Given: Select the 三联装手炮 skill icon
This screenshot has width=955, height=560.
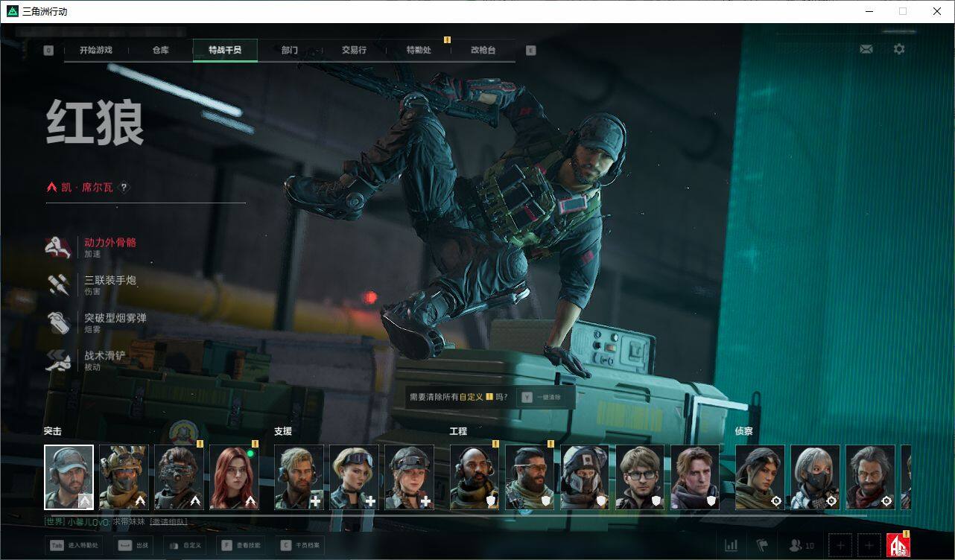Looking at the screenshot, I should pyautogui.click(x=58, y=285).
